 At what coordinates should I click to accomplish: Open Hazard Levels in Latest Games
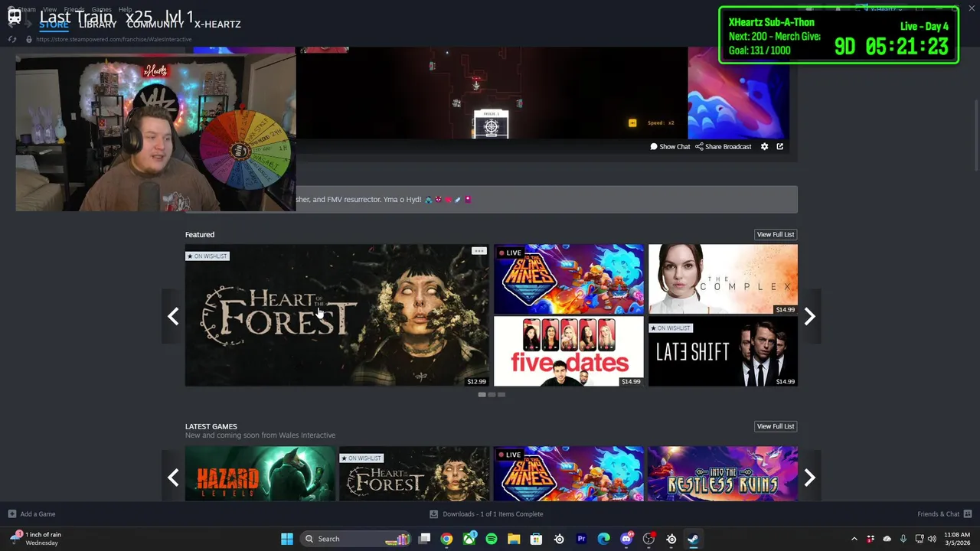260,474
